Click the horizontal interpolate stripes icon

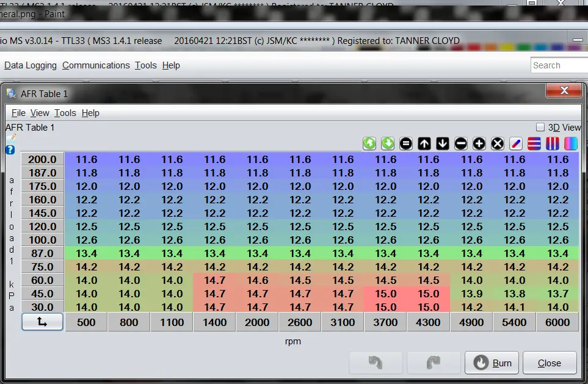[534, 143]
